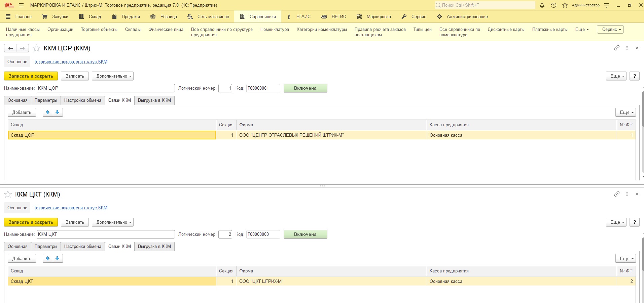Copy link to ККМ ЦКТ form
Screen dimensions: 644x303
[x=617, y=194]
